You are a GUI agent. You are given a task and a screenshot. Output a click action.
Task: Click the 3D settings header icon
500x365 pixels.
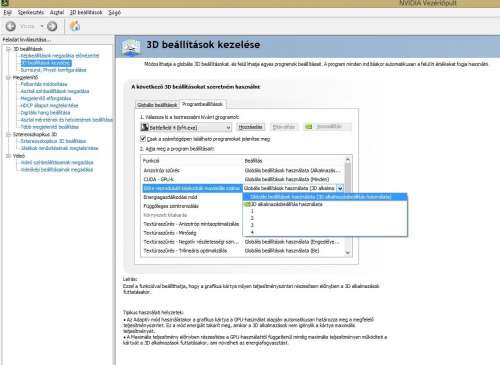[x=131, y=48]
